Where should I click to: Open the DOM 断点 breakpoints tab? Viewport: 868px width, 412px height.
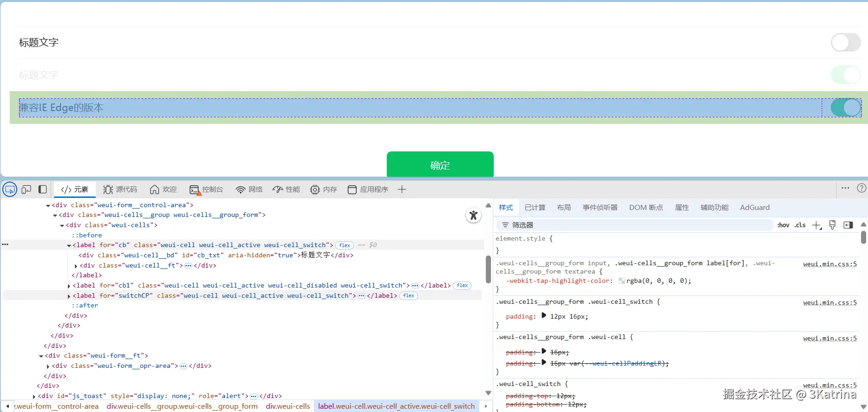pyautogui.click(x=646, y=207)
